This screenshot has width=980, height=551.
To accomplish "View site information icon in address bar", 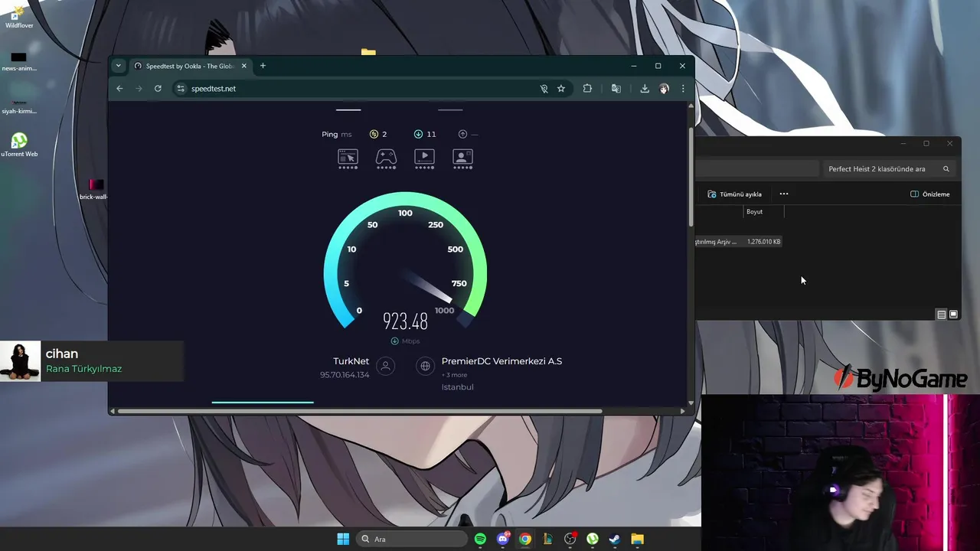I will click(181, 89).
